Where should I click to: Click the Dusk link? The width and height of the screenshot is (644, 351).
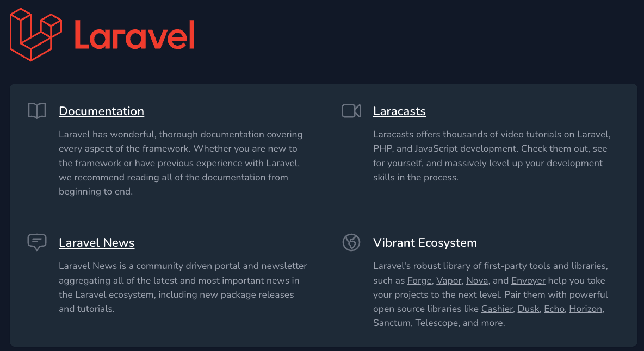pos(528,309)
